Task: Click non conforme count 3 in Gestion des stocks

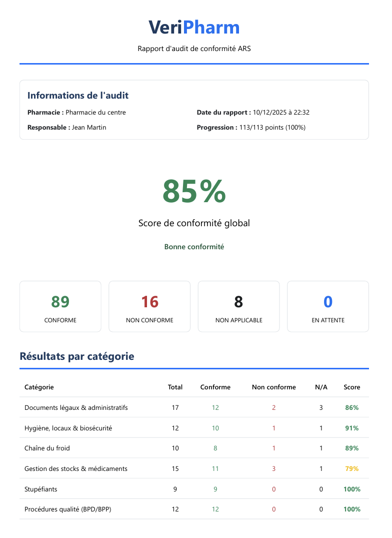Action: (274, 469)
